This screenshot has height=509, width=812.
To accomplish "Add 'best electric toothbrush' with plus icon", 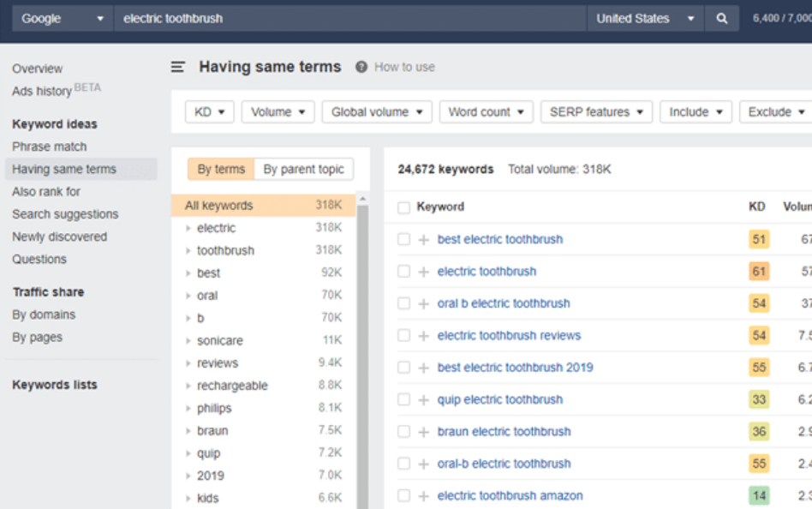I will coord(424,239).
